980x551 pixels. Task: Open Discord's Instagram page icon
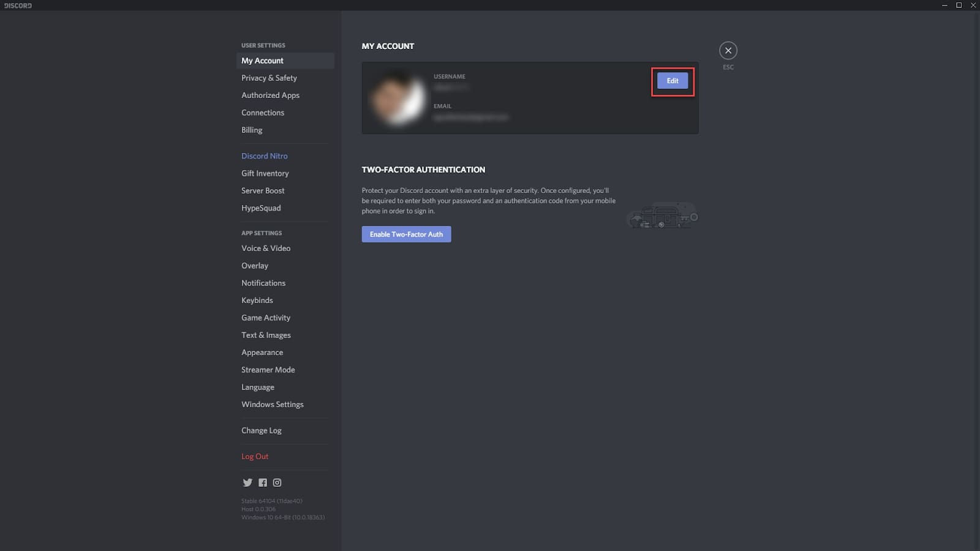277,482
